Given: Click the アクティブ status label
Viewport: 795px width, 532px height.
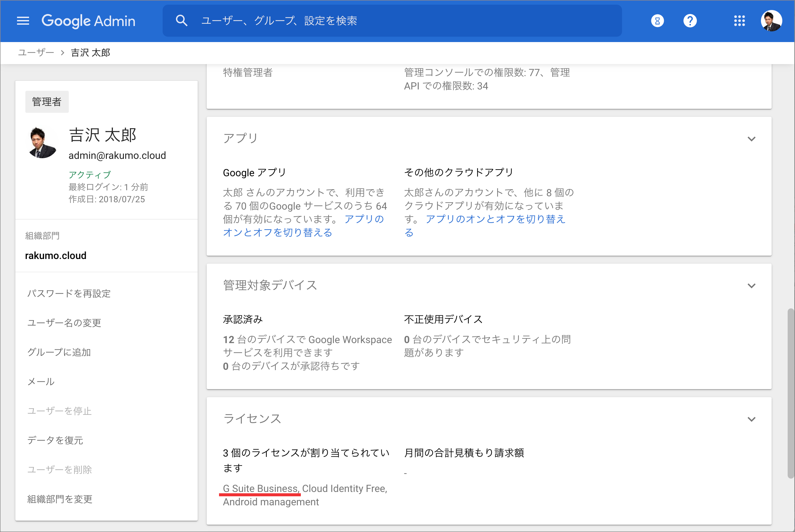Looking at the screenshot, I should pos(89,175).
